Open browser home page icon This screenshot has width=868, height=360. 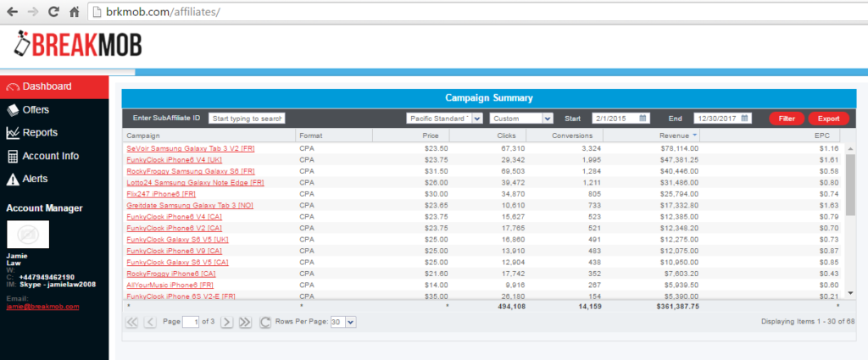pyautogui.click(x=74, y=11)
